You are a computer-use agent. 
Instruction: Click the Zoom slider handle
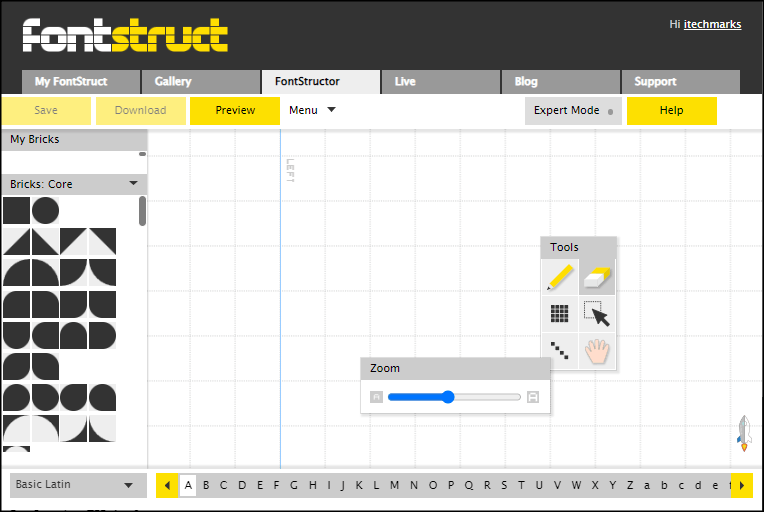click(x=448, y=397)
